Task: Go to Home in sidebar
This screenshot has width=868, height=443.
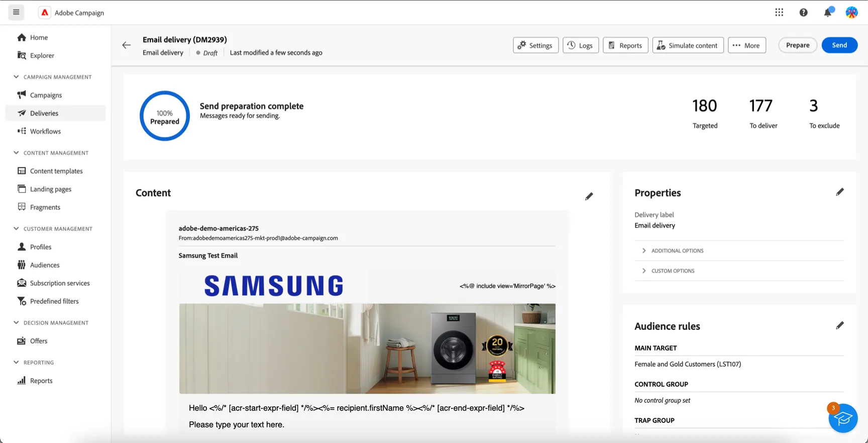Action: point(55,37)
